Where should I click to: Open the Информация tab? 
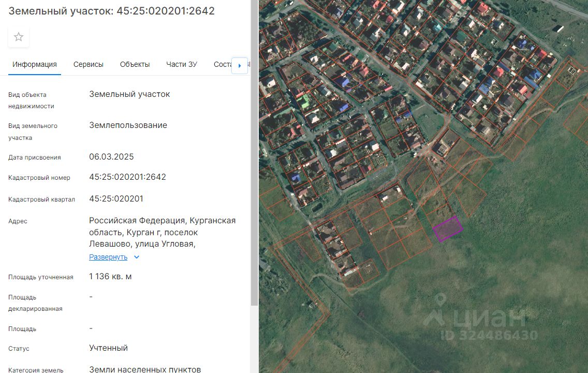tap(35, 65)
